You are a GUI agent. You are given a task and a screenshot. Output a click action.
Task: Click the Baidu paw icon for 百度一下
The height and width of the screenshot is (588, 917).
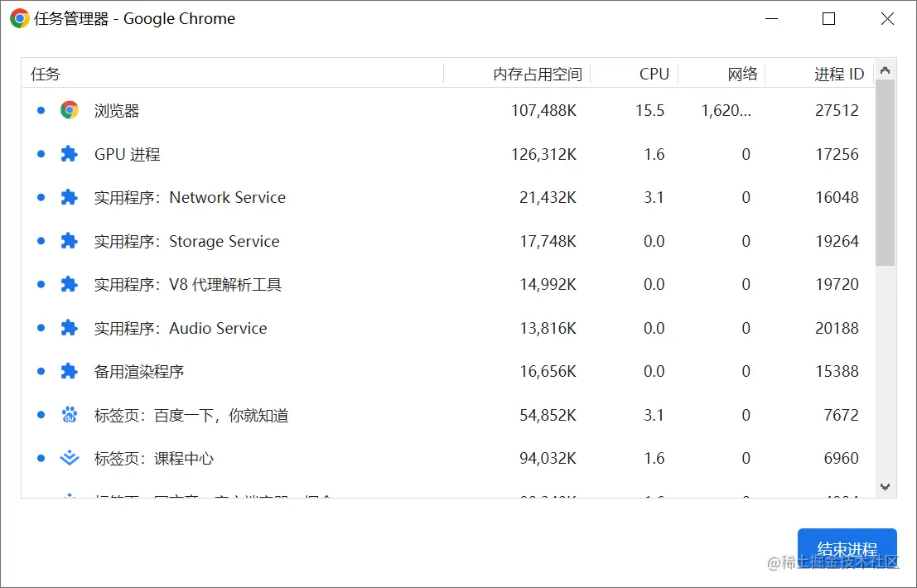pos(70,415)
